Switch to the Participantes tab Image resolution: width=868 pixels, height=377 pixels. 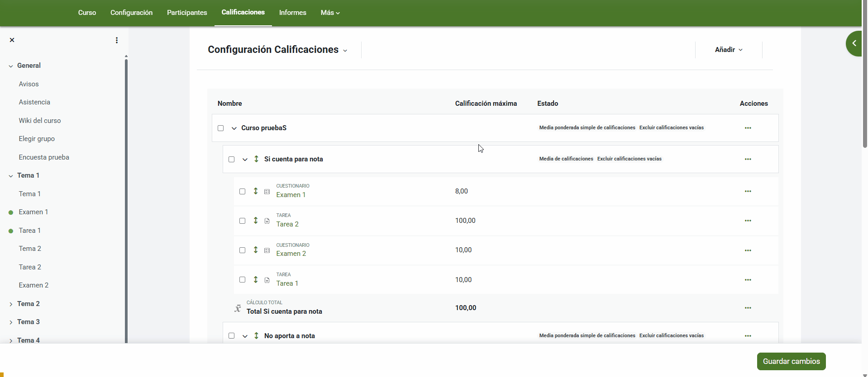point(187,13)
